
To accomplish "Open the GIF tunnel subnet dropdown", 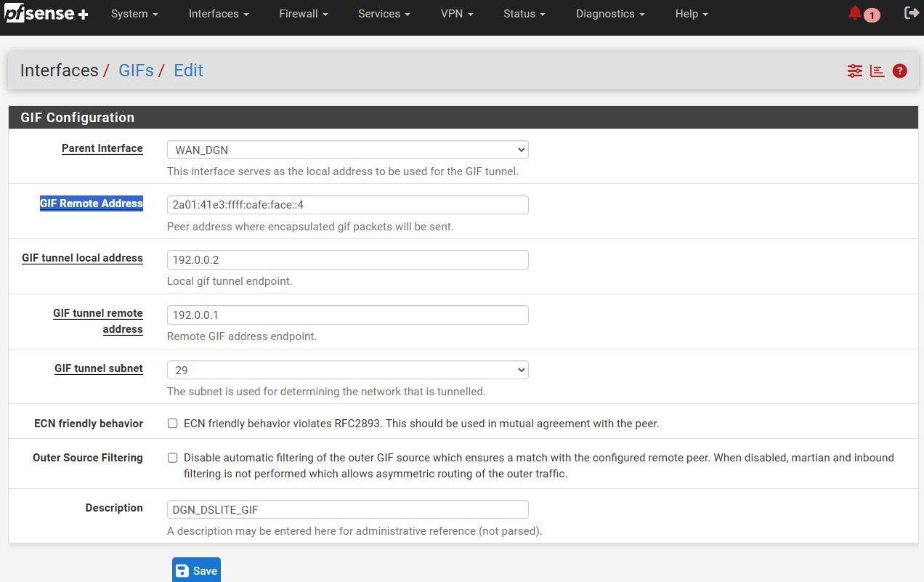I will (x=347, y=370).
